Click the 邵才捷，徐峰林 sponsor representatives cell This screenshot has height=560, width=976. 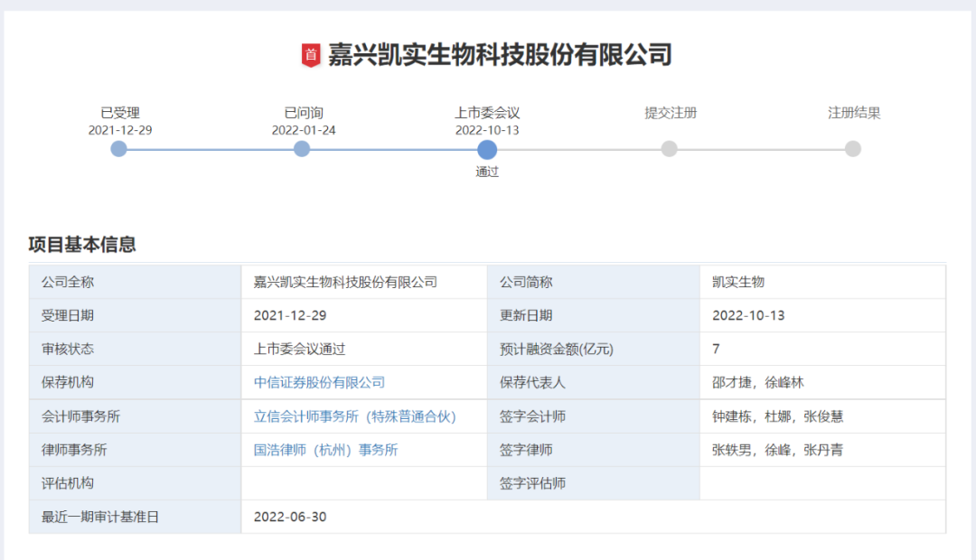point(757,382)
